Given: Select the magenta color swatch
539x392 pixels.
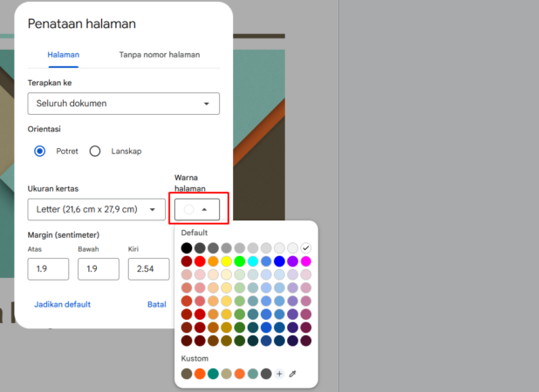Looking at the screenshot, I should [x=305, y=261].
